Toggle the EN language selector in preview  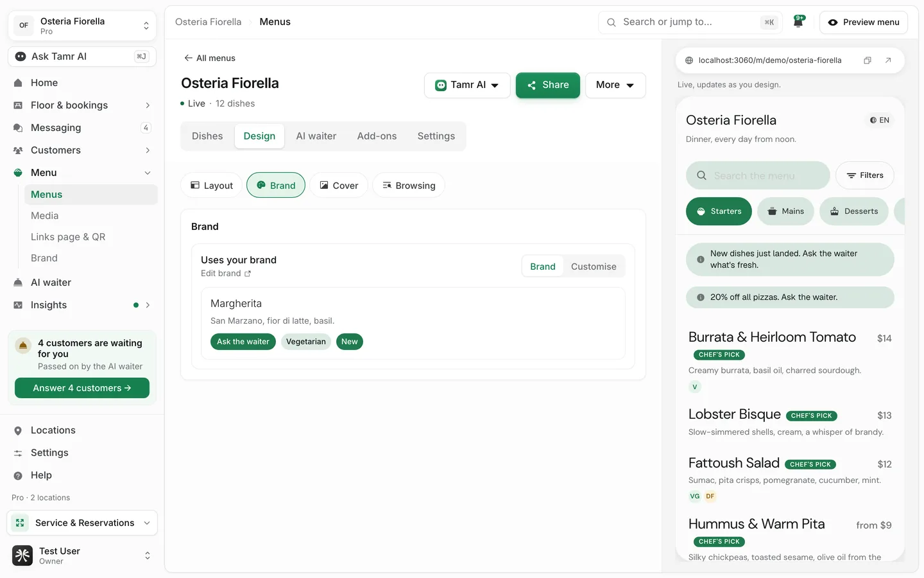[880, 120]
